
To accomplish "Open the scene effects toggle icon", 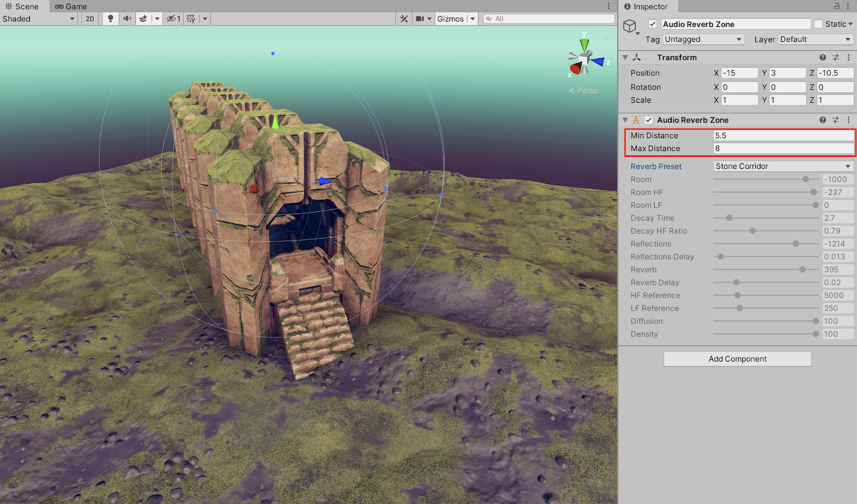I will [143, 19].
